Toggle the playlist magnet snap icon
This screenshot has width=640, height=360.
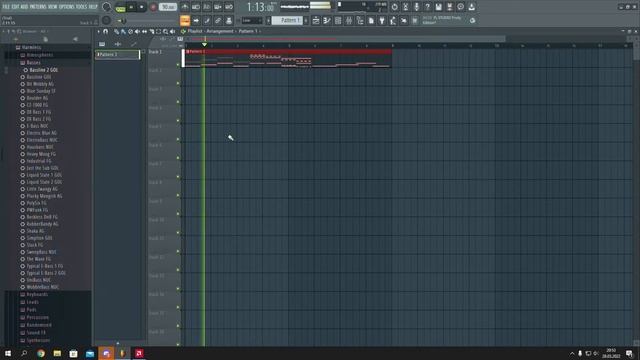105,31
